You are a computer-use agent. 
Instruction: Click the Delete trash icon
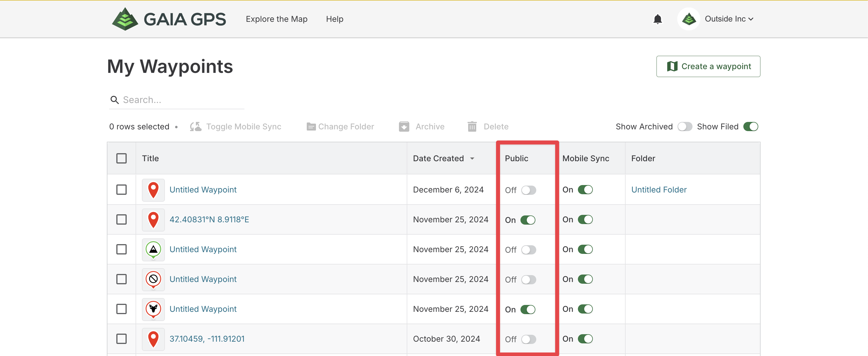click(x=472, y=127)
